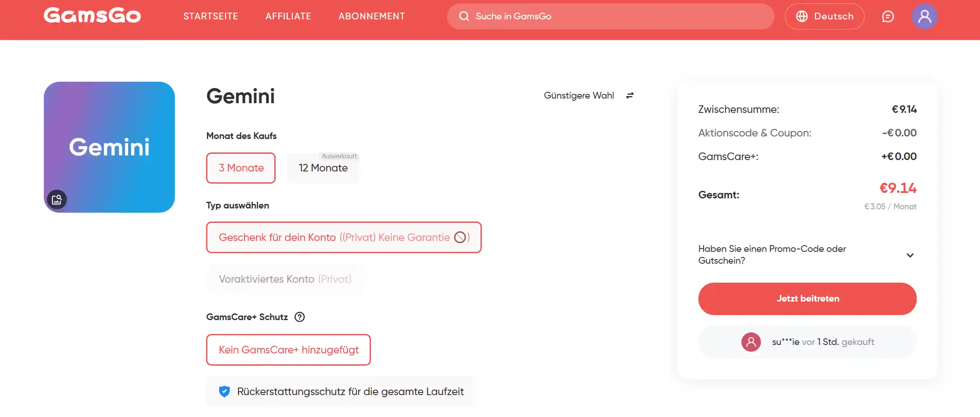Open the AFFILIATE menu item
Viewport: 980px width, 417px height.
coord(288,16)
